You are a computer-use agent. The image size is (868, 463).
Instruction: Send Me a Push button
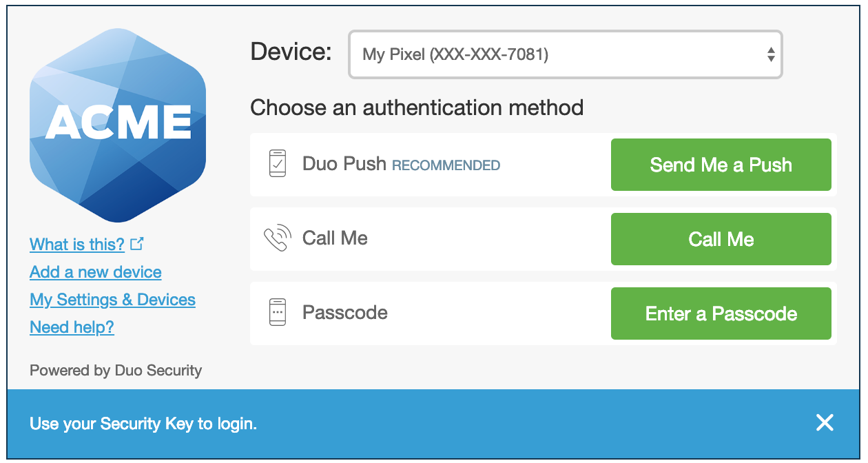tap(721, 165)
